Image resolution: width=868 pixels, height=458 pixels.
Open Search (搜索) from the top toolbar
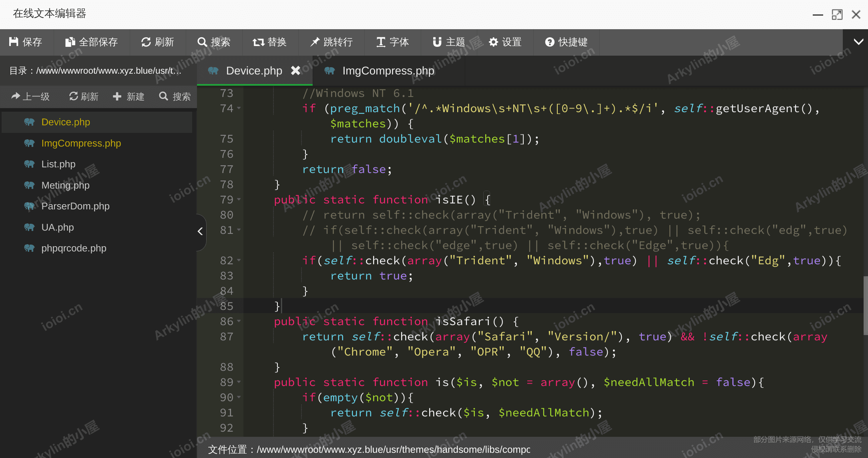pyautogui.click(x=214, y=42)
